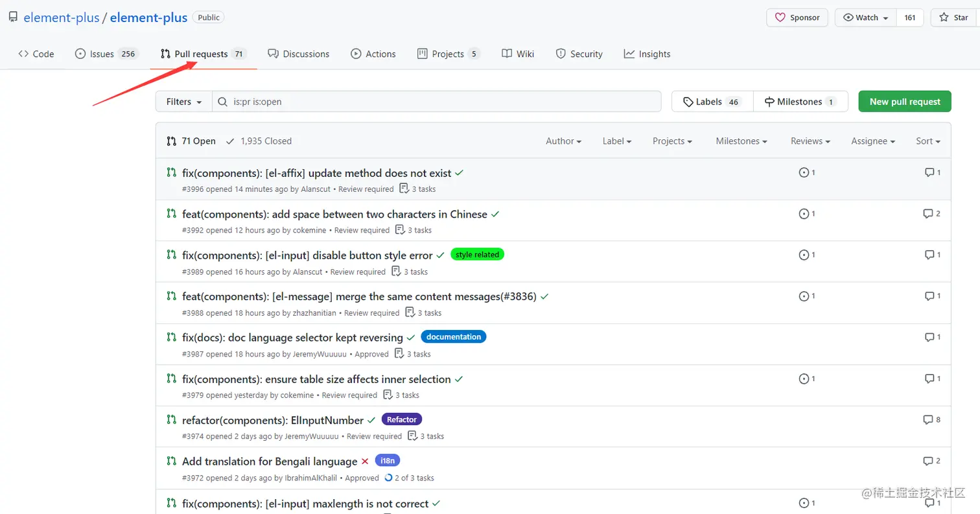Show 1,935 Closed pull requests
Image resolution: width=980 pixels, height=514 pixels.
point(259,141)
